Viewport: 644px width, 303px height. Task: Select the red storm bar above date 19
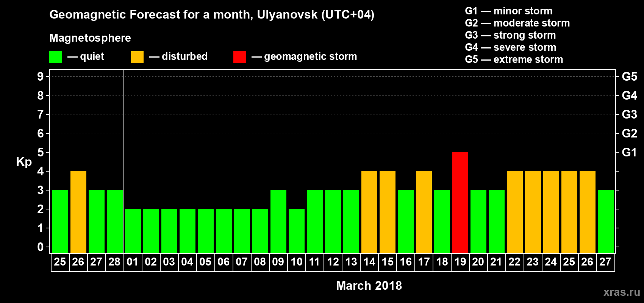pos(460,202)
